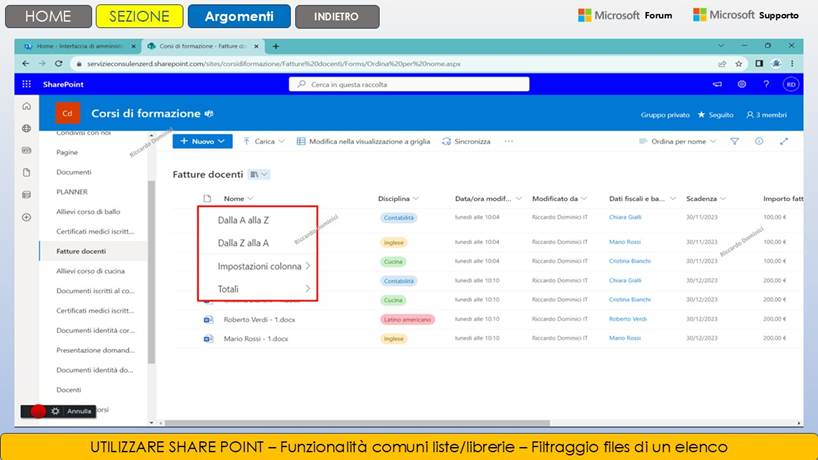
Task: Reload the page with browser refresh icon
Action: click(59, 64)
